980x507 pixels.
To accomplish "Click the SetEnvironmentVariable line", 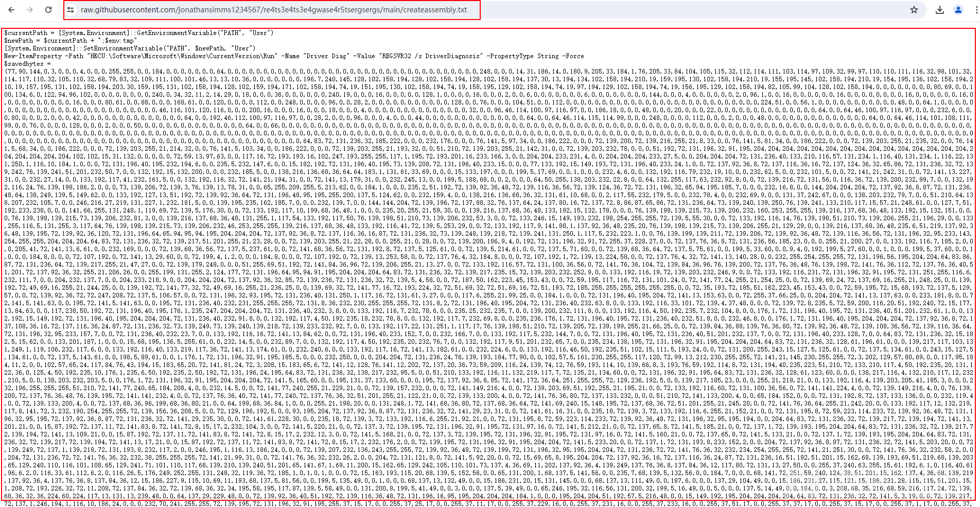I will coord(130,48).
